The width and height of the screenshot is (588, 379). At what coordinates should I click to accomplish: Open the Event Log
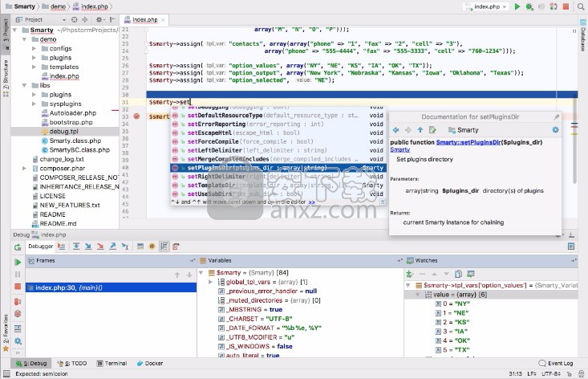556,363
